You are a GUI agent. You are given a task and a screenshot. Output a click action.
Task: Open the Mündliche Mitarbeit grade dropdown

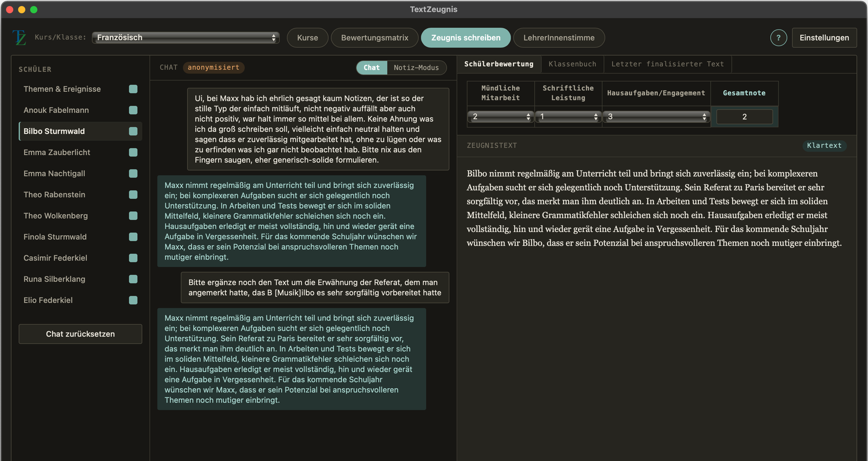tap(501, 117)
